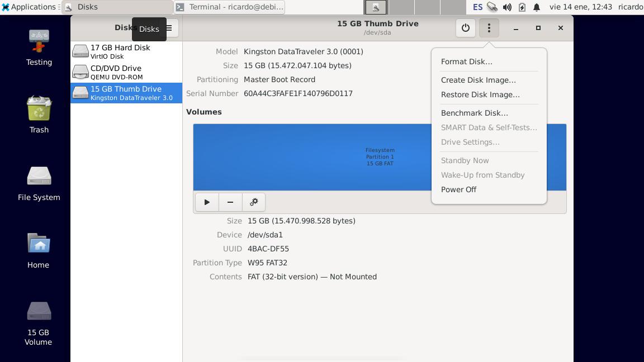
Task: Select the second workspace in workspace switcher
Action: 401,7
